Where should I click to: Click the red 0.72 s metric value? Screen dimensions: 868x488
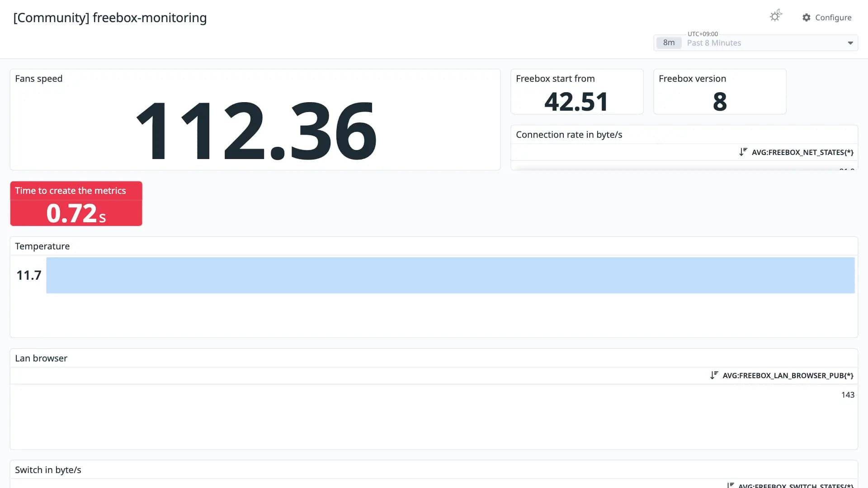click(76, 213)
